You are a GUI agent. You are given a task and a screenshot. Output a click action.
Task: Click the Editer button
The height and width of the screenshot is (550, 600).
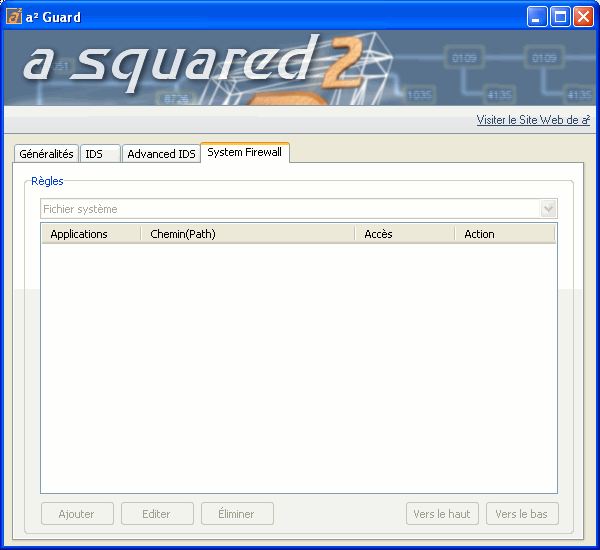coord(157,514)
